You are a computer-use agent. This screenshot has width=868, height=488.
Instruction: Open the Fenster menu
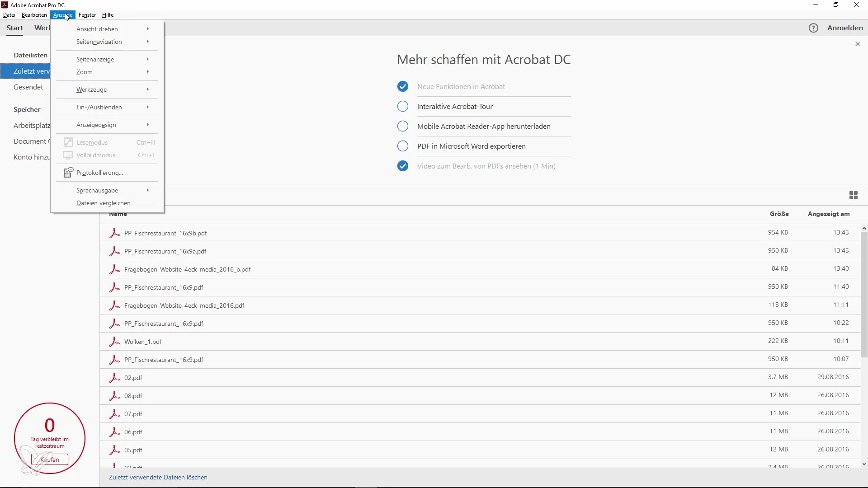pos(87,15)
